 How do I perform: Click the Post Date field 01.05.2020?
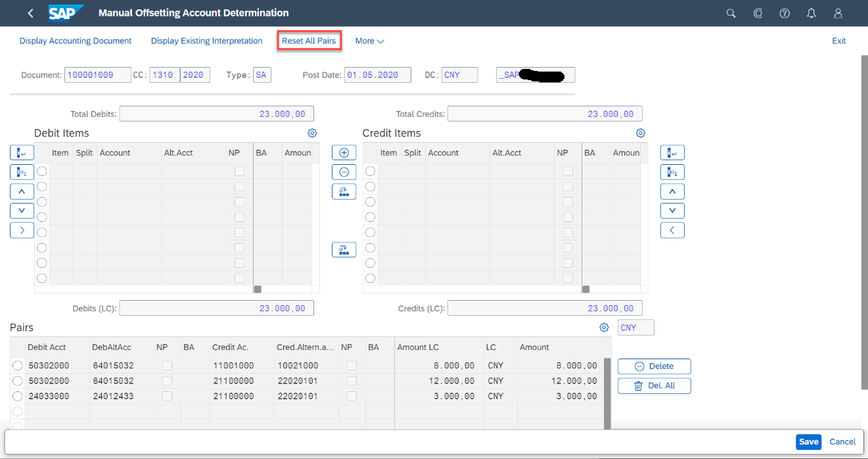pos(378,75)
